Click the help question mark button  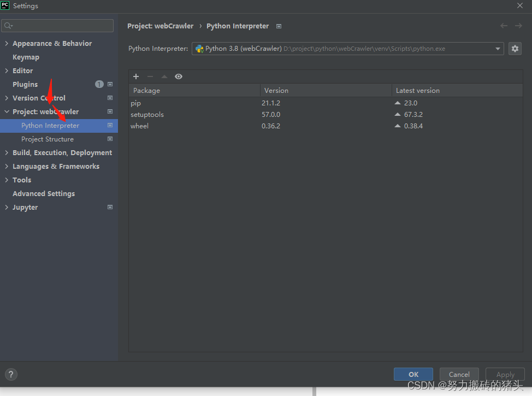click(11, 374)
